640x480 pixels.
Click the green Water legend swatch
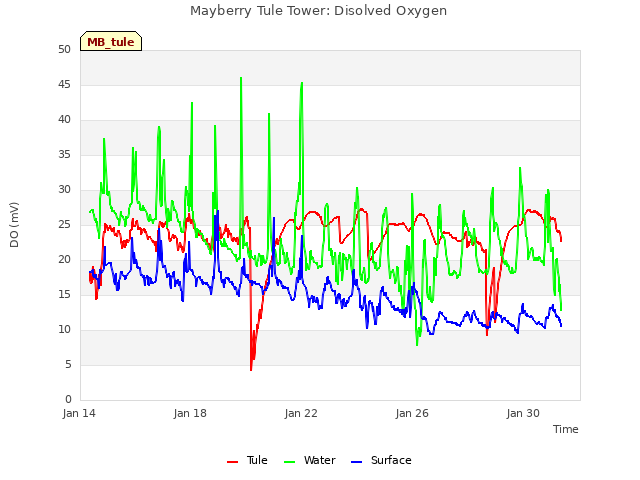pyautogui.click(x=289, y=462)
